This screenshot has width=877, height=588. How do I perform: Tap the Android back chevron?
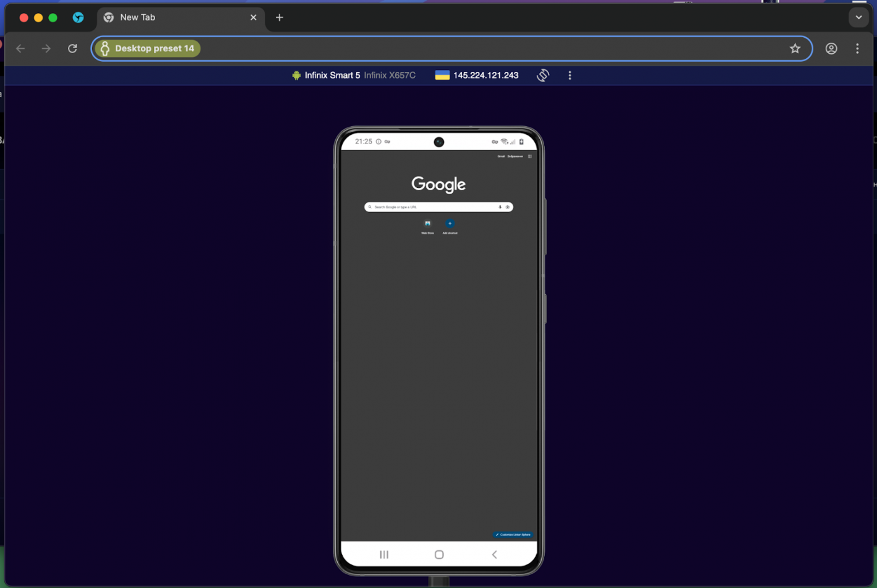coord(494,555)
